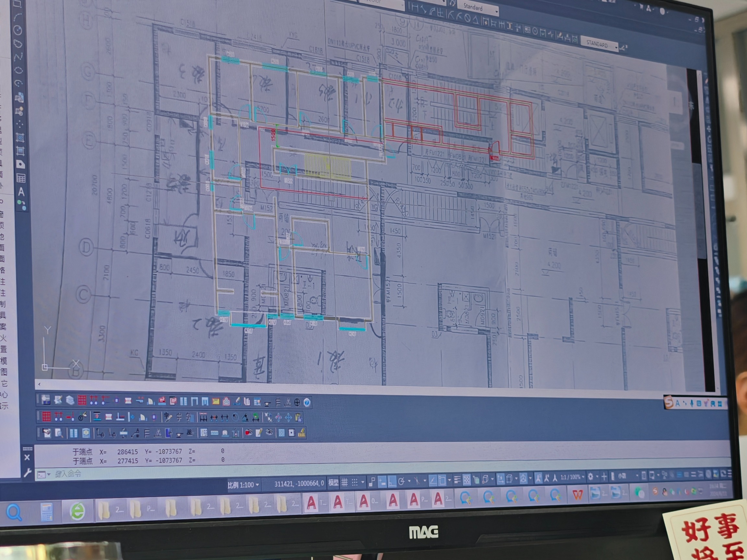
Task: Click the yellow broom cleanup icon
Action: pyautogui.click(x=302, y=433)
